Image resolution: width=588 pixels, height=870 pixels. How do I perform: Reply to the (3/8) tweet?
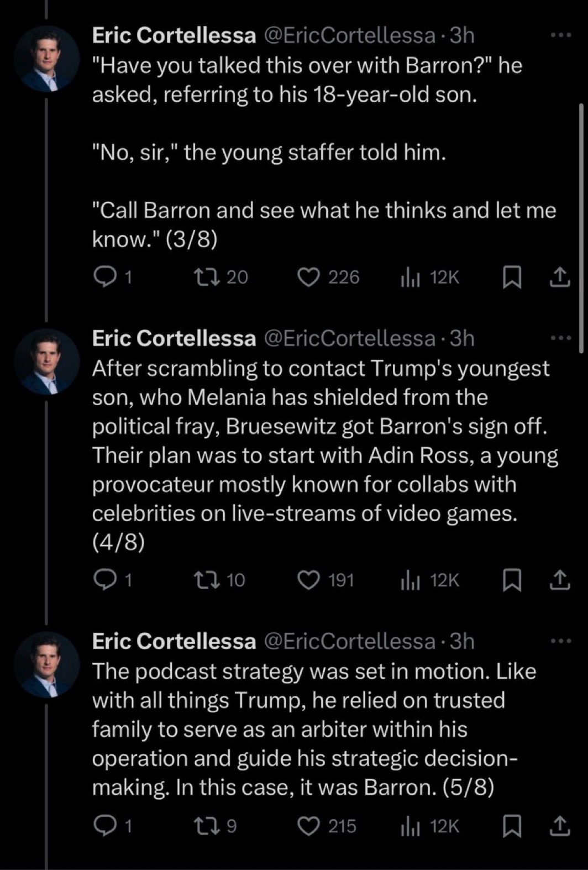point(103,277)
